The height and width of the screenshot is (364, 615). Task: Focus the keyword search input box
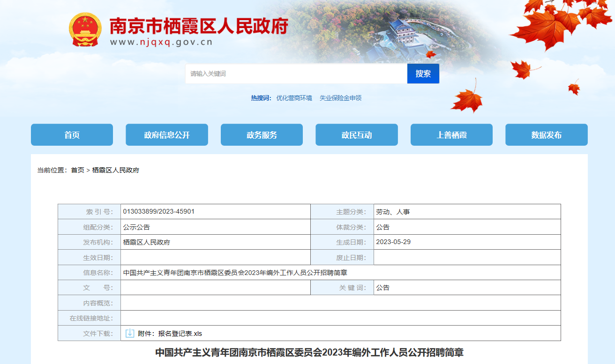click(296, 74)
